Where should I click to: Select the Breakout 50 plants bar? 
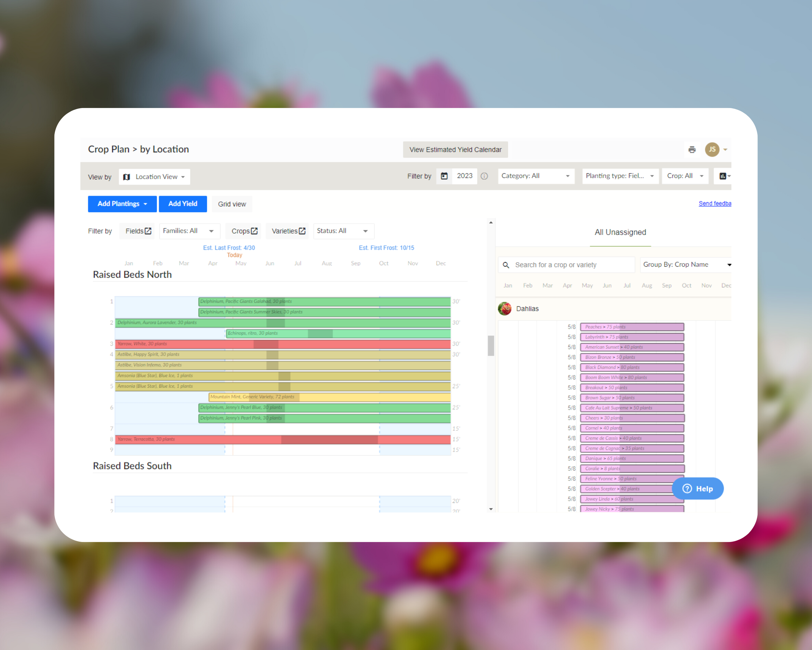632,388
